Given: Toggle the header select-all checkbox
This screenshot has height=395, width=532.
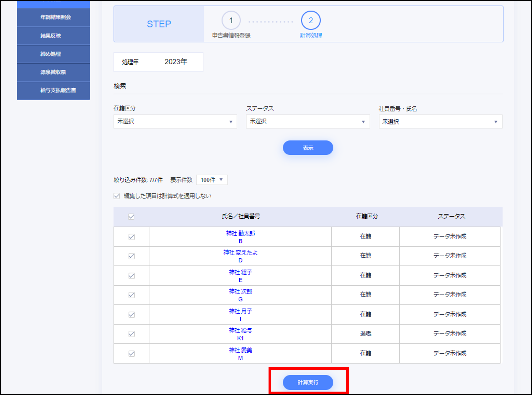Looking at the screenshot, I should coord(131,217).
